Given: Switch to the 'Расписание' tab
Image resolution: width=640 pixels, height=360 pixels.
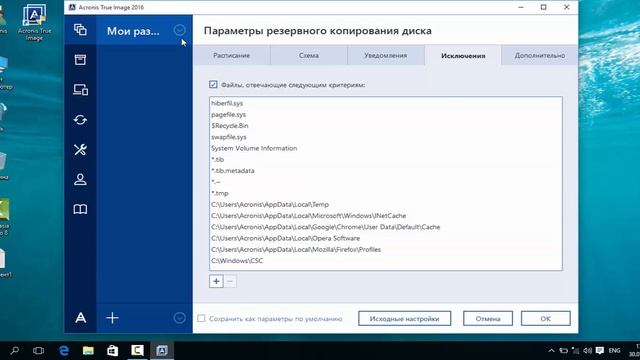Looking at the screenshot, I should click(231, 56).
